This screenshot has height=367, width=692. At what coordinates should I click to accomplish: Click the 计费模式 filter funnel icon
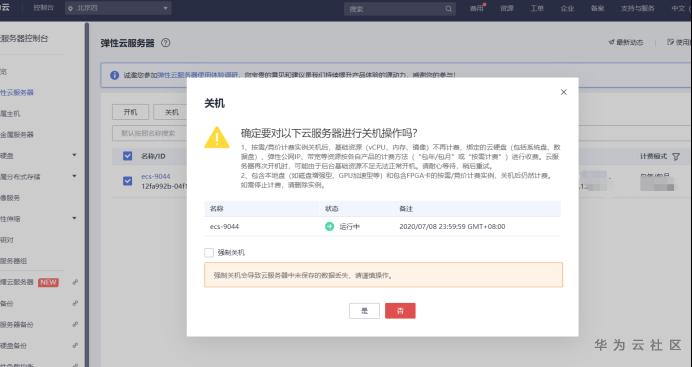click(676, 157)
